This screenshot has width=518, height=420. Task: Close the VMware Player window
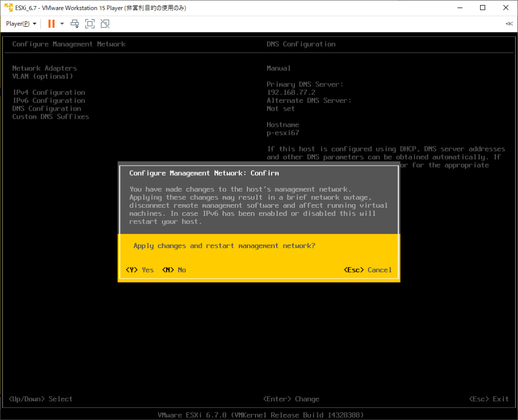point(506,8)
